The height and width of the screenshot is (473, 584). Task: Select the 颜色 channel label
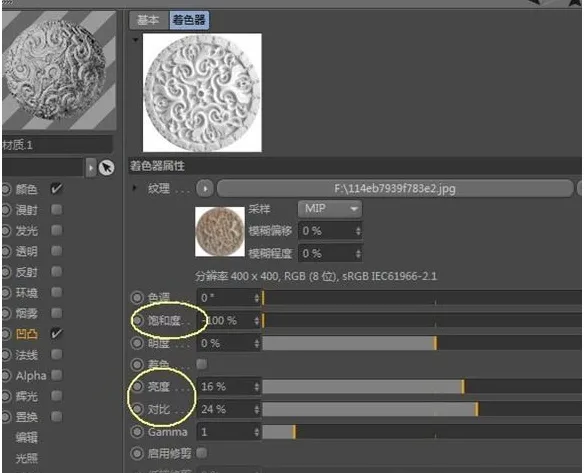26,189
